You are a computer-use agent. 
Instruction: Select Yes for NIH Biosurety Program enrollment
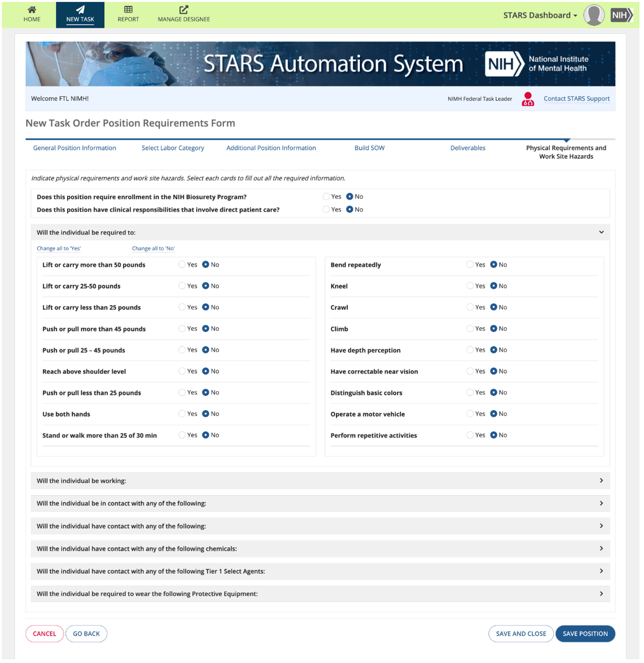(x=326, y=197)
